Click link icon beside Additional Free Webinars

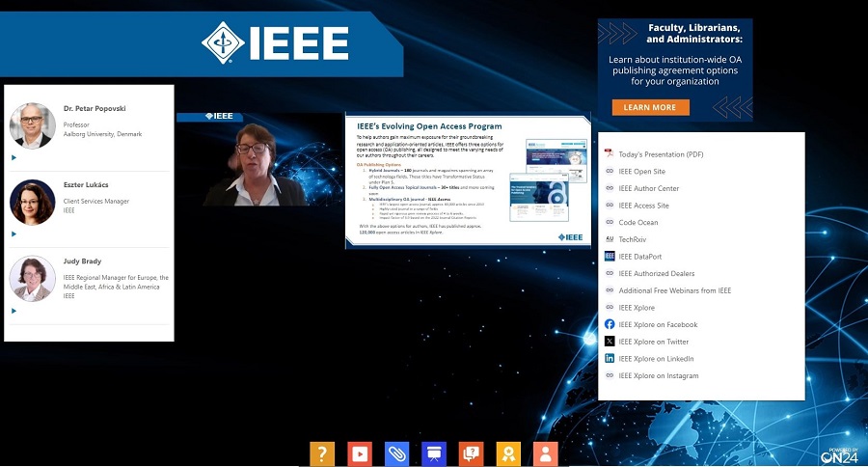[609, 290]
